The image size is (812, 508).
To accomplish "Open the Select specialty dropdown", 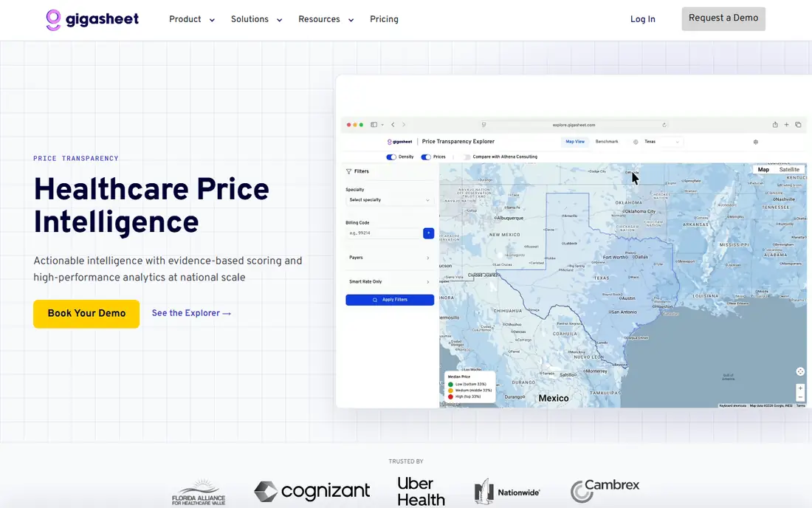I will point(390,200).
